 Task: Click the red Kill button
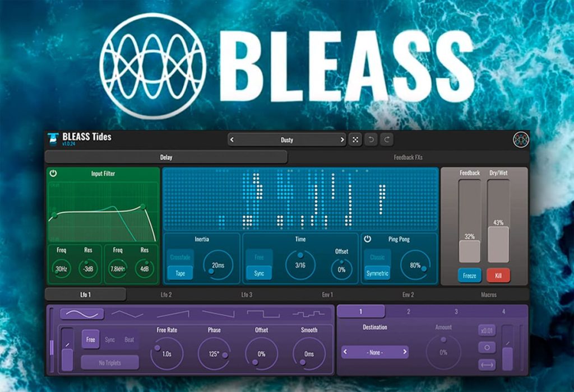[x=498, y=276]
